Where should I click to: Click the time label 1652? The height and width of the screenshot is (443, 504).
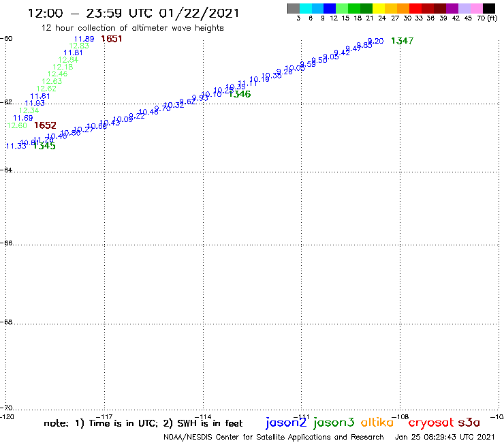(45, 125)
